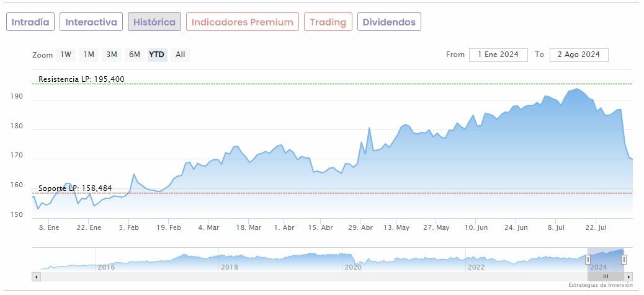
Task: Choose the 6M zoom range
Action: point(135,55)
